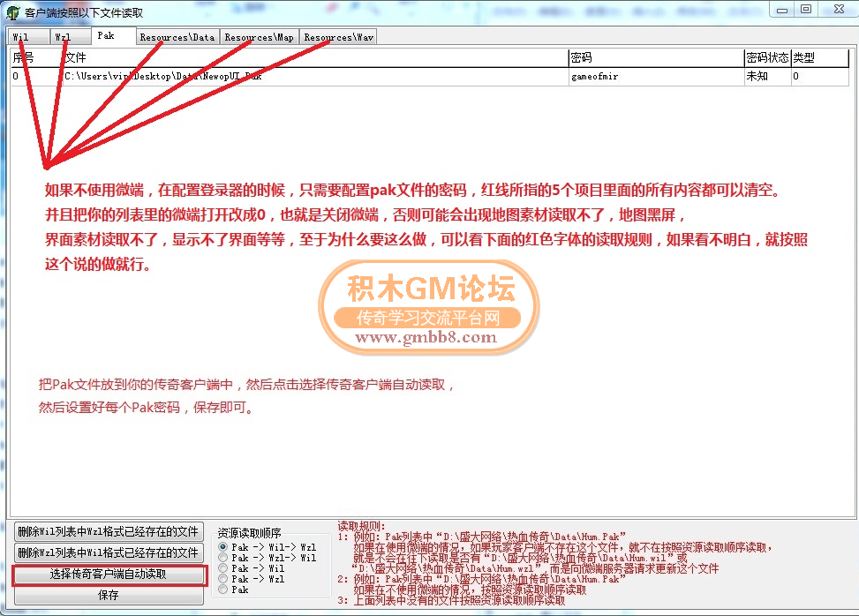Image resolution: width=859 pixels, height=616 pixels.
Task: Select the NewopUI.Pak file path cell
Action: coord(315,76)
